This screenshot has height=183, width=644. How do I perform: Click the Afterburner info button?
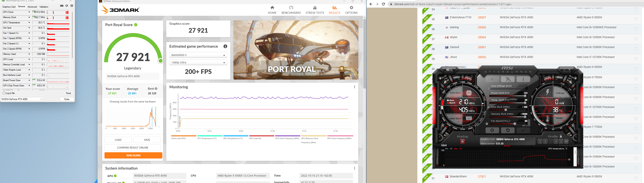coord(523,79)
